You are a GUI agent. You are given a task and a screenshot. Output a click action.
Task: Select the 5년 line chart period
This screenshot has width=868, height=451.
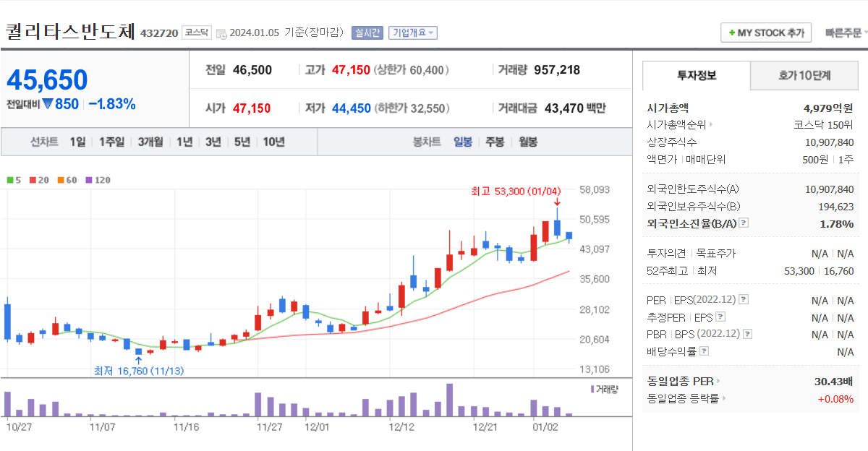[x=242, y=142]
